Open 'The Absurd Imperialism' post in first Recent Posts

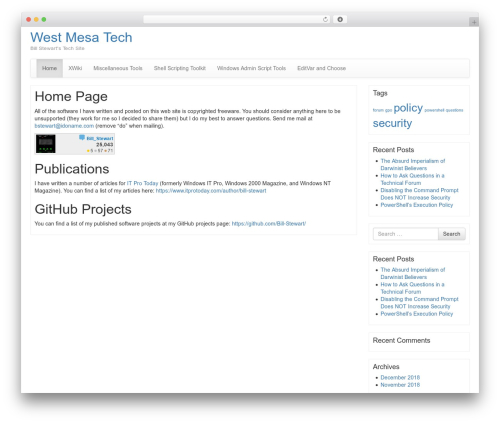(x=413, y=165)
